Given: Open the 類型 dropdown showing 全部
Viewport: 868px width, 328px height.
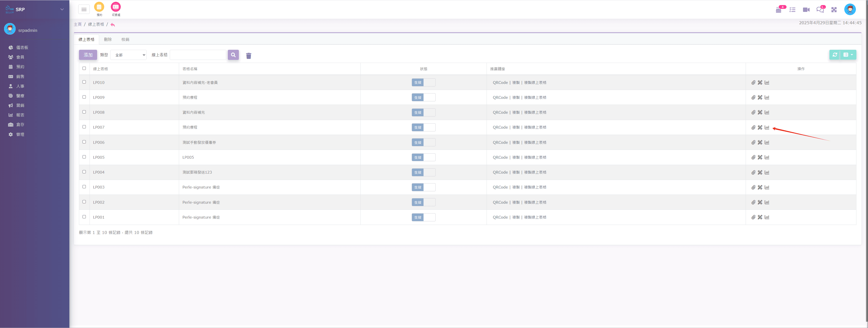Looking at the screenshot, I should tap(128, 55).
